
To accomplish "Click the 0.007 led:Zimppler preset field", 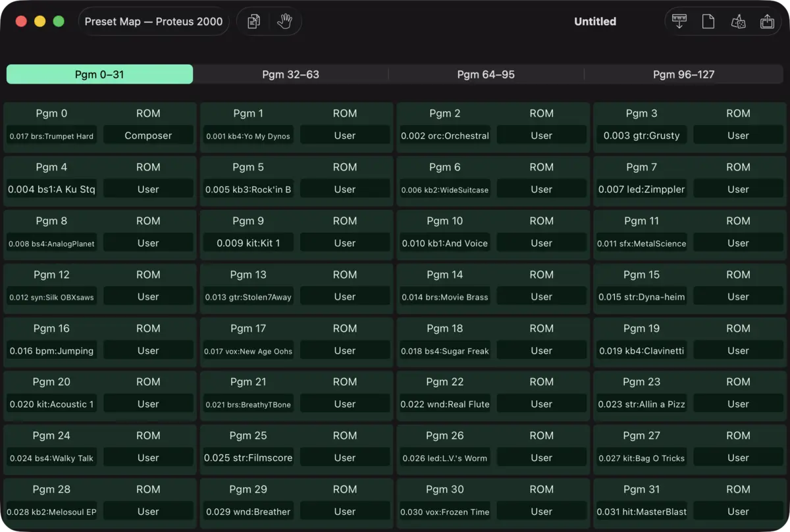I will [641, 190].
